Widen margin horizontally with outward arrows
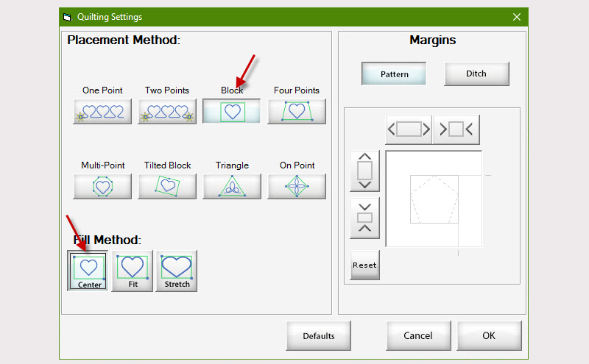Viewport: 589px width, 364px height. pos(409,129)
